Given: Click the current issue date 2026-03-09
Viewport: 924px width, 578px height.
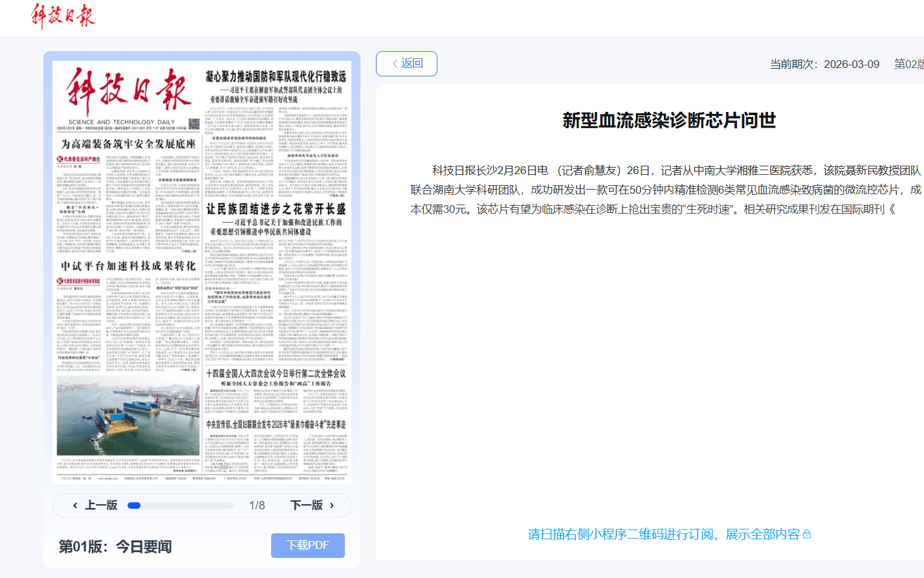Looking at the screenshot, I should point(851,64).
